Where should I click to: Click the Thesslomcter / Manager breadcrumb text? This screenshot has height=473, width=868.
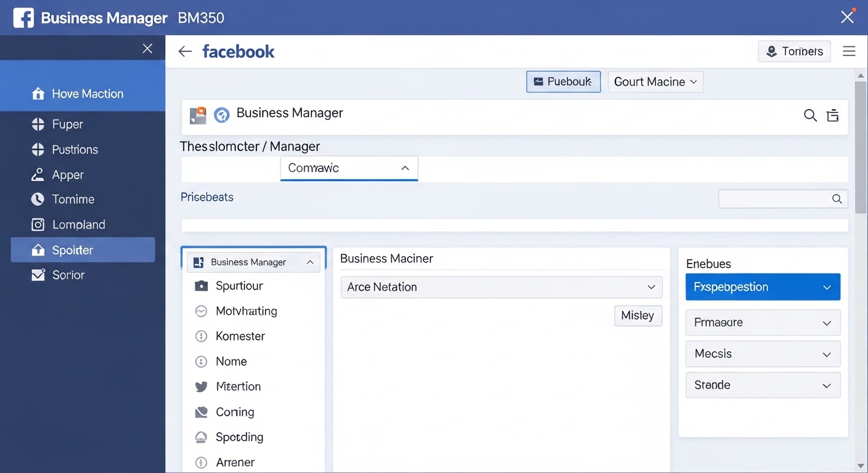250,147
